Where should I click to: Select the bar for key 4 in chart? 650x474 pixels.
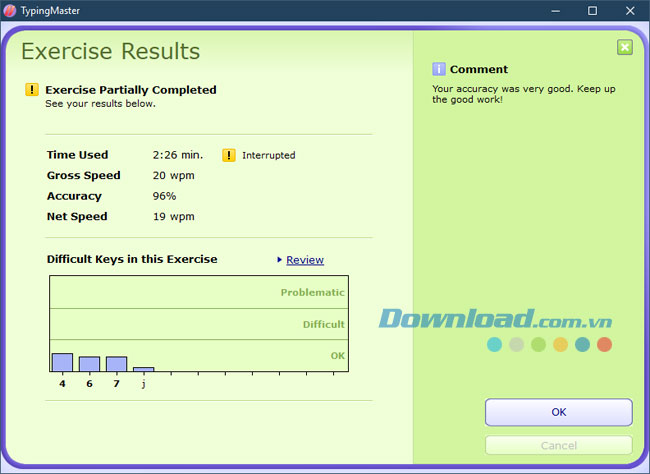point(62,362)
